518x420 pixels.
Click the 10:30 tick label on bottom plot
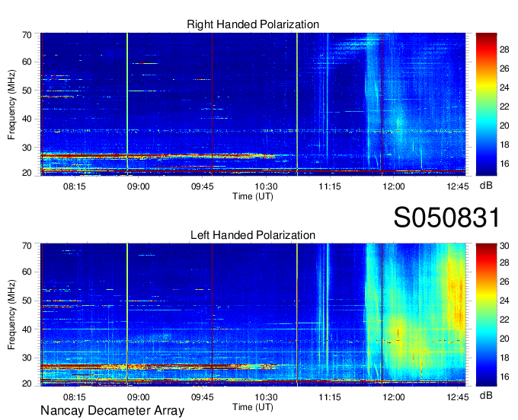click(x=266, y=397)
